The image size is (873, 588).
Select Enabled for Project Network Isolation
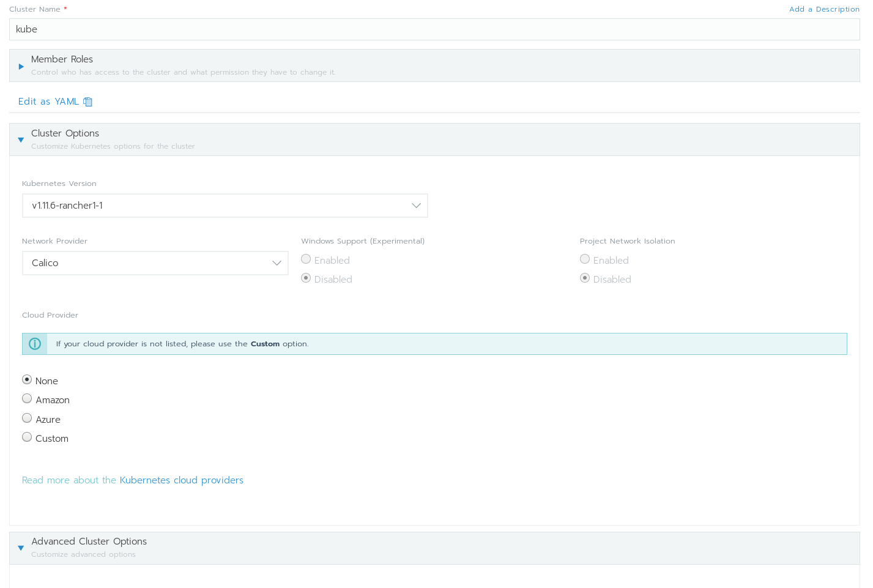click(585, 259)
